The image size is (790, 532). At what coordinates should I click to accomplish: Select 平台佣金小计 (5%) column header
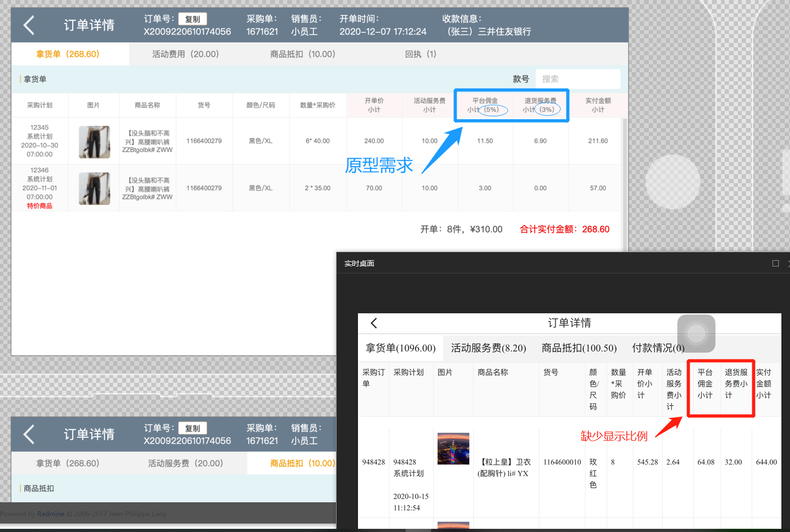[485, 105]
